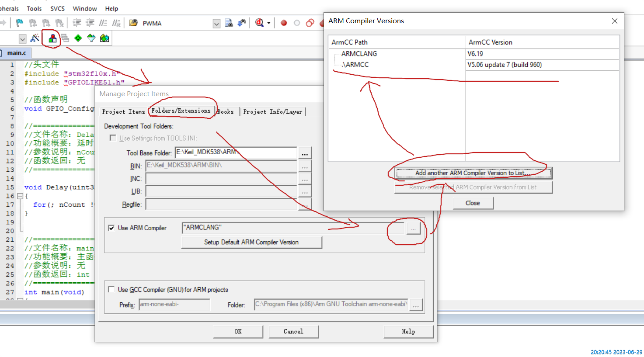Open target selection dropdown in build toolbar
Image resolution: width=644 pixels, height=357 pixels.
pyautogui.click(x=22, y=39)
